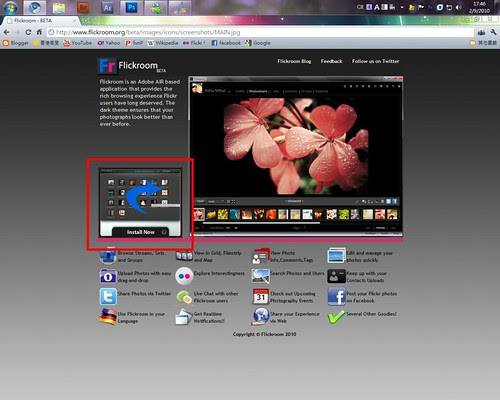Screen dimensions: 500x400
Task: Open the Google bookmark
Action: pos(257,43)
